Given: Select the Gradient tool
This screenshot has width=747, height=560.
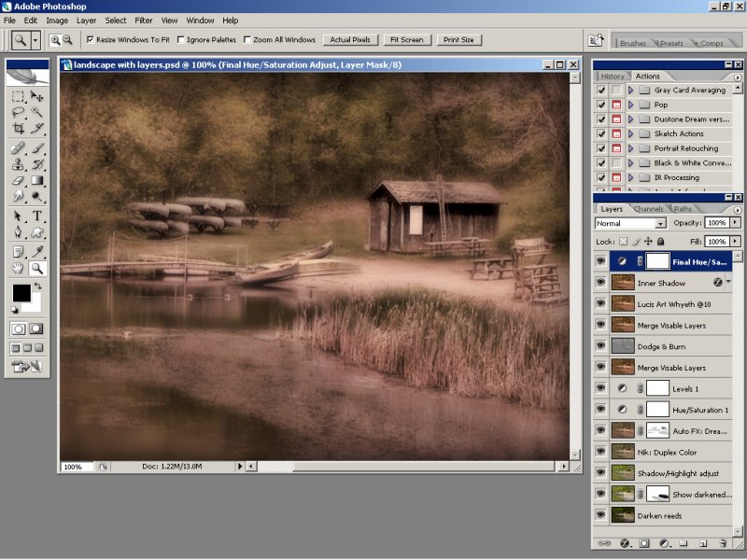Looking at the screenshot, I should 37,180.
